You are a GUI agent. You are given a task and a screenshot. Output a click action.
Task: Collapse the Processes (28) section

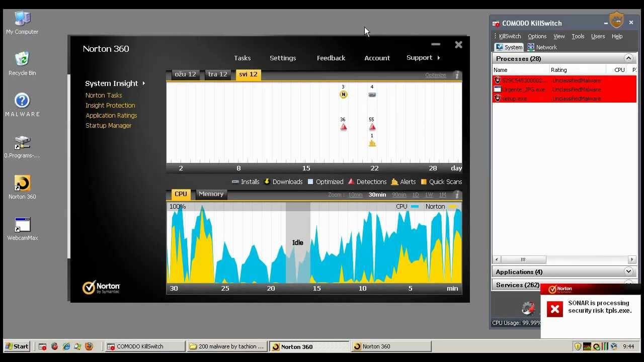click(628, 58)
